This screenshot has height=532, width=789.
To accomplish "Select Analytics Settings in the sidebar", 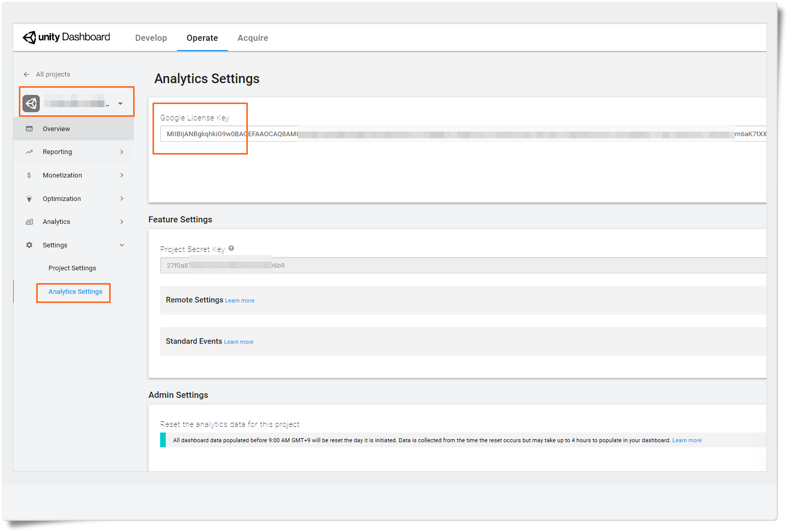I will 75,292.
